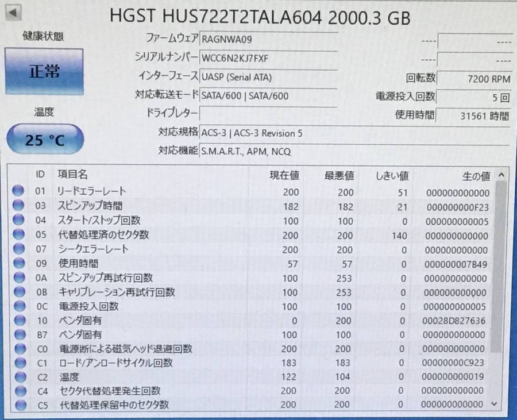Click the 31561 時間 usage hours field
Viewport: 517px width, 420px height.
pos(474,115)
